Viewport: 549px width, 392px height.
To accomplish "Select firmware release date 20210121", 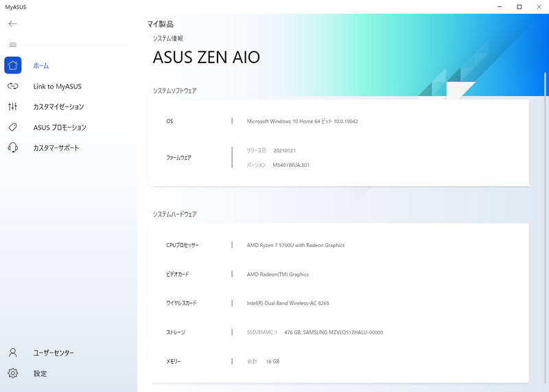I will [284, 150].
